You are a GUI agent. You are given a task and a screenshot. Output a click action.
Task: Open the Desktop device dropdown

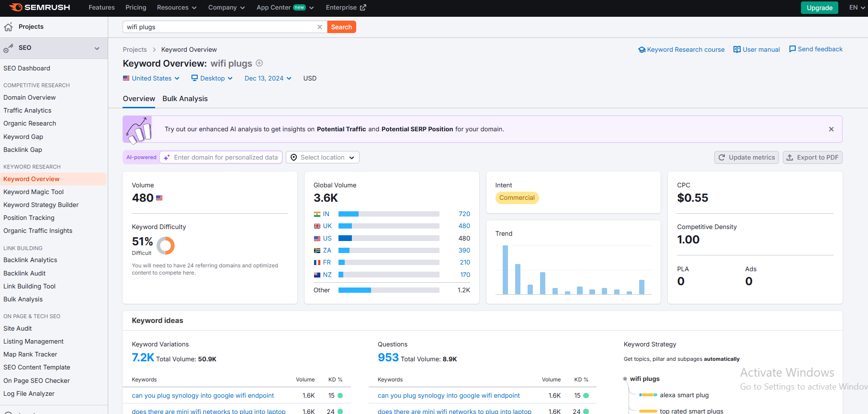tap(212, 78)
